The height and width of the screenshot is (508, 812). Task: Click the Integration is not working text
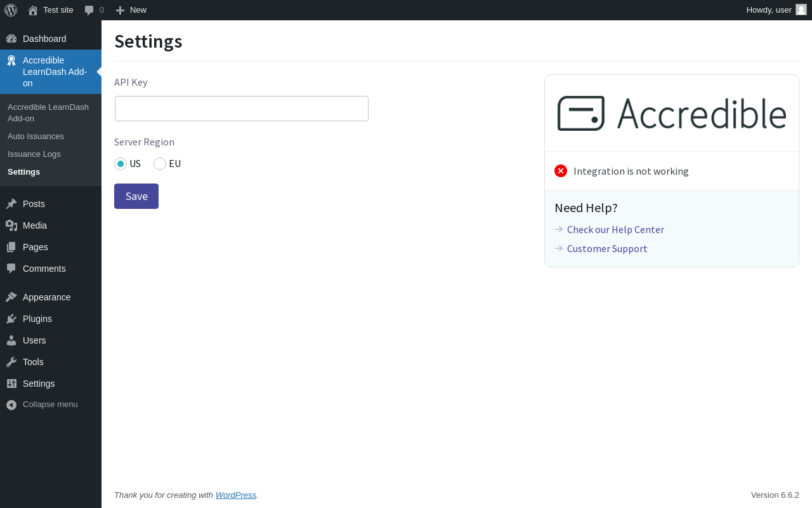631,171
